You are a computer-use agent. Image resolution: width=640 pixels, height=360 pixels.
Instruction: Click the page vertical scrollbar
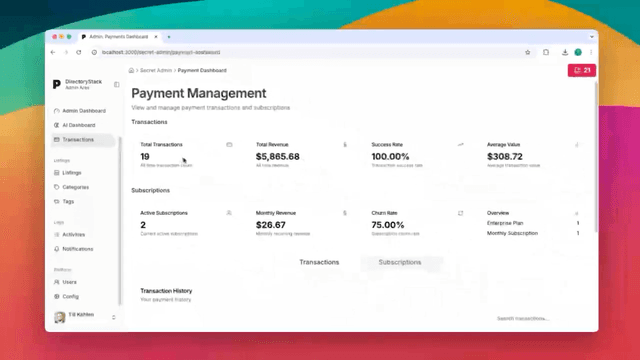tap(596, 157)
